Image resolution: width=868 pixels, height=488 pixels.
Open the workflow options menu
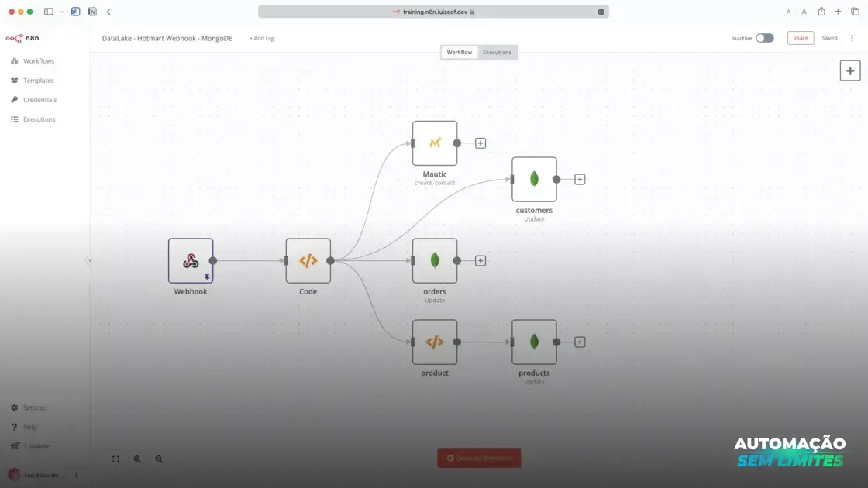click(852, 38)
